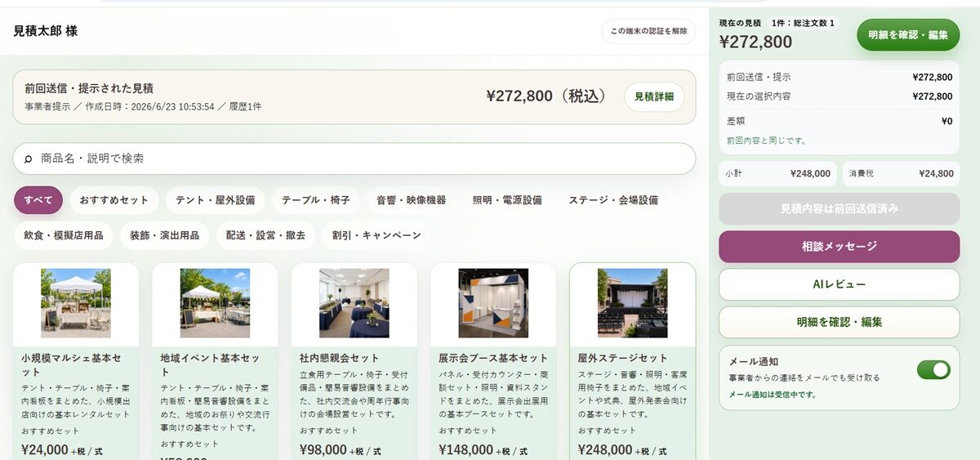
Task: Filter by 配送・設営・撤去
Action: [x=265, y=235]
